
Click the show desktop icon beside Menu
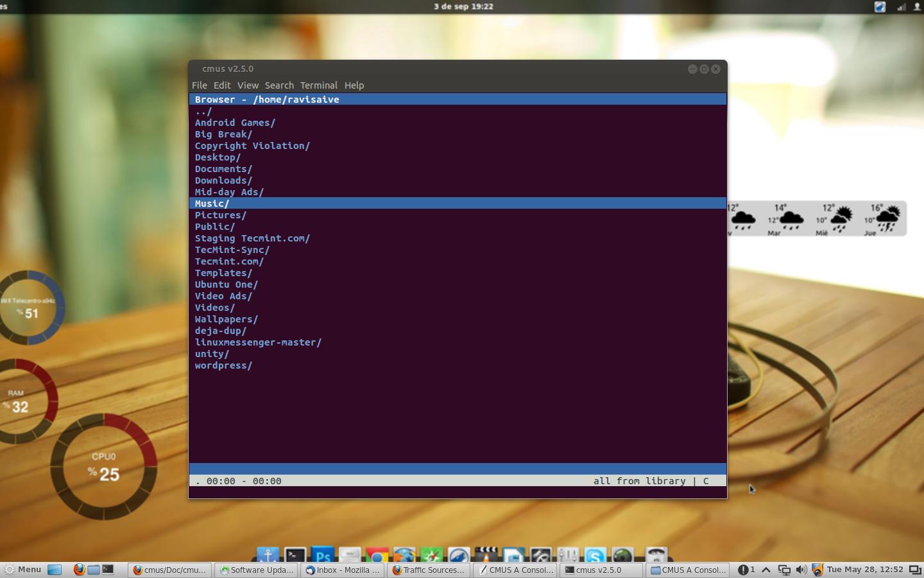coord(55,570)
